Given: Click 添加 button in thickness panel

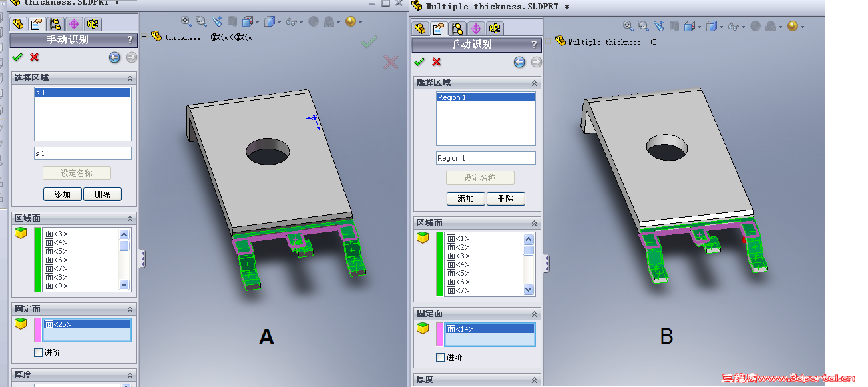Looking at the screenshot, I should [x=63, y=194].
